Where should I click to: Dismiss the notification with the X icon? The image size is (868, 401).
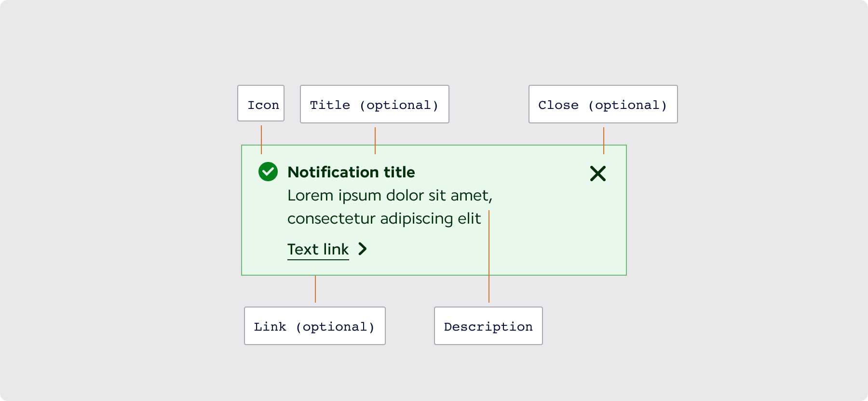coord(598,174)
